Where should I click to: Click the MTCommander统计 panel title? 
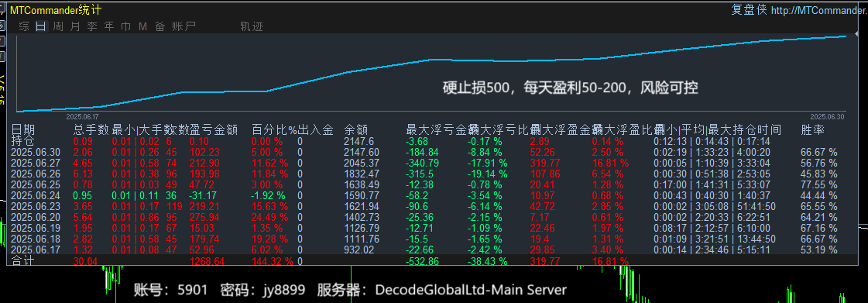[55, 10]
